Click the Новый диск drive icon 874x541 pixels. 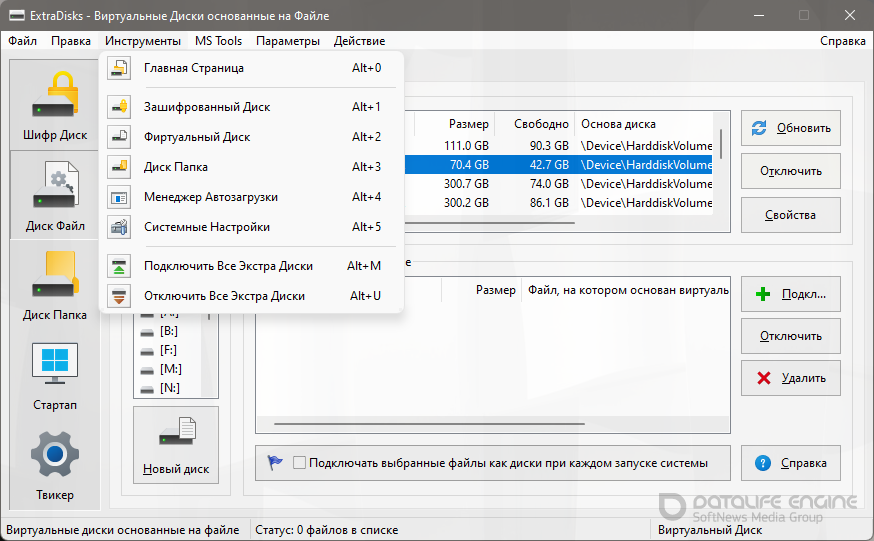pyautogui.click(x=177, y=432)
